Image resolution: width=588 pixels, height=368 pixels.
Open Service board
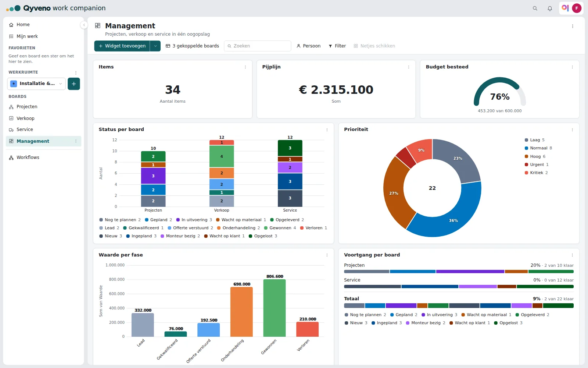point(43,130)
